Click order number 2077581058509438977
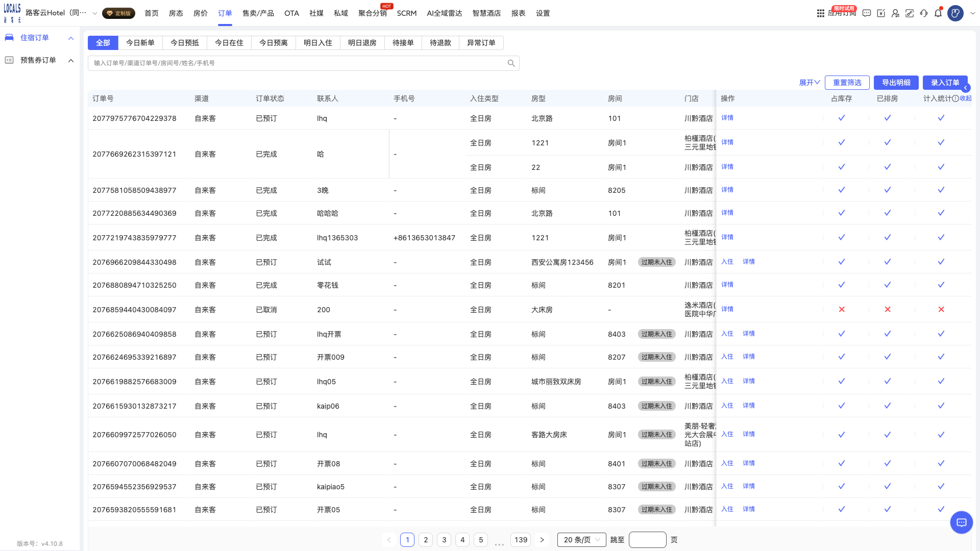Screen dimensions: 980x551 [x=135, y=190]
